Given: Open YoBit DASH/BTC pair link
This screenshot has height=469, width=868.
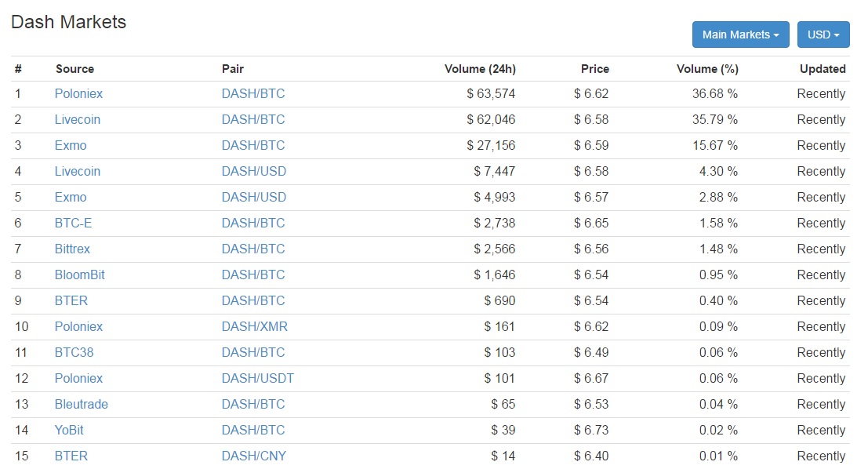Looking at the screenshot, I should tap(253, 431).
